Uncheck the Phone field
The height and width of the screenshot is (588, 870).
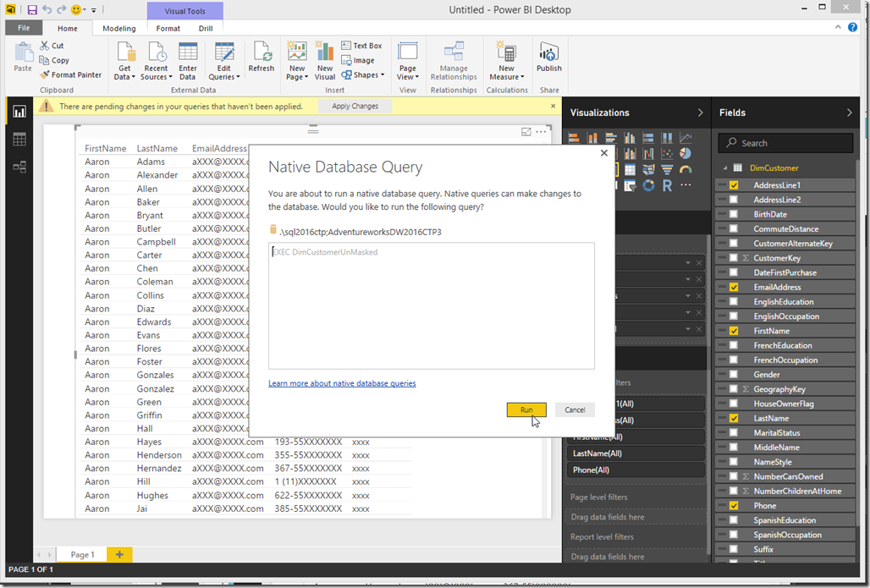click(x=734, y=505)
